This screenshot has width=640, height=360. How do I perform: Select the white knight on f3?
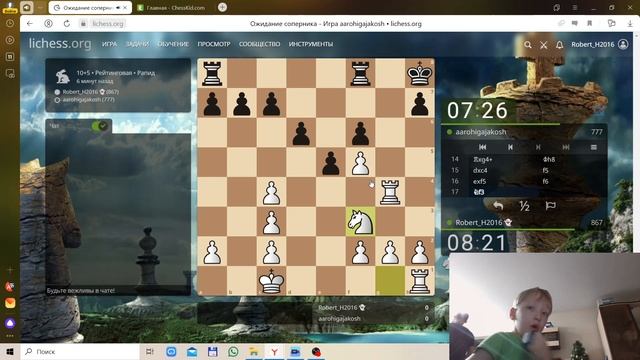pos(360,222)
